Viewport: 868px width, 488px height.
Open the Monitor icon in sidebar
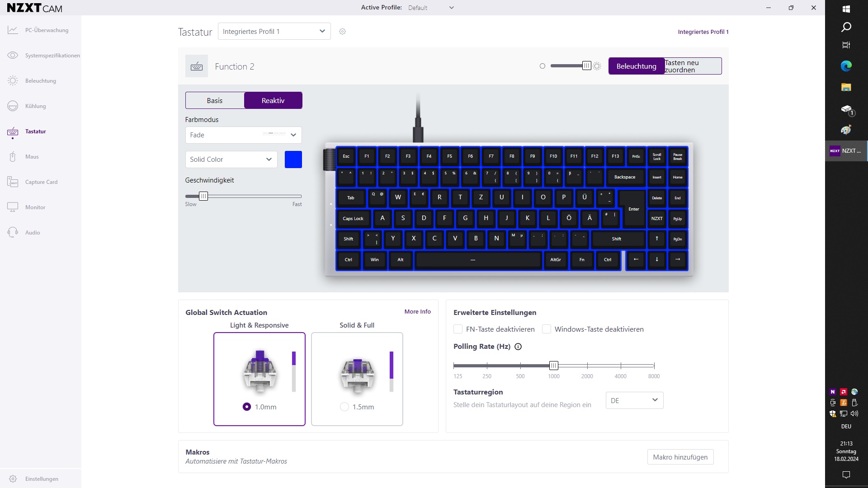(13, 207)
